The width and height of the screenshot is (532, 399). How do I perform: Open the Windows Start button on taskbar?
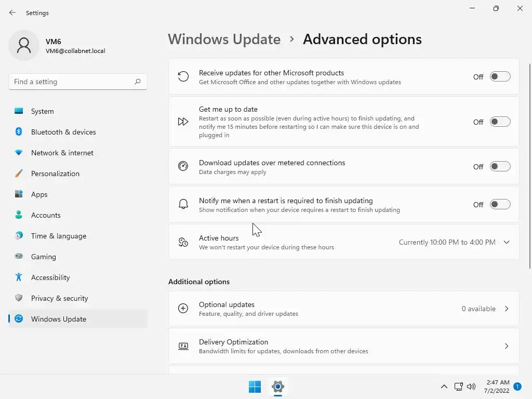[255, 387]
